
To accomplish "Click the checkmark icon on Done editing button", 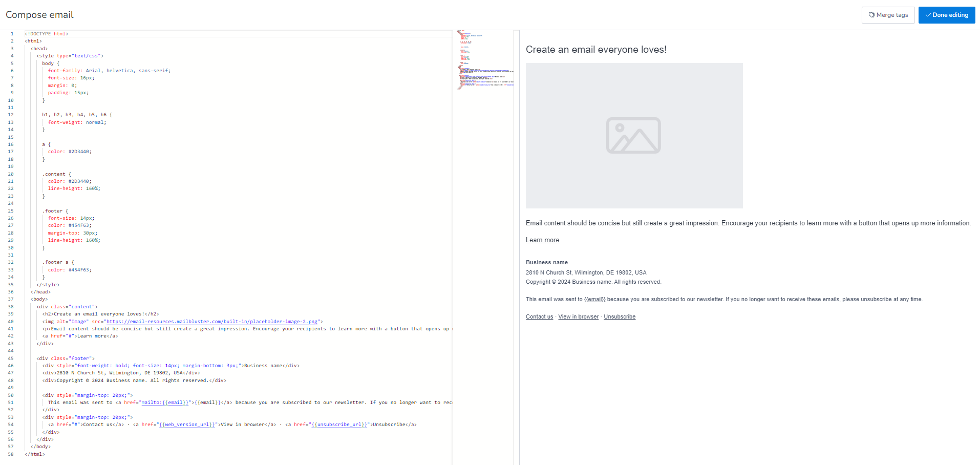I will [x=928, y=15].
